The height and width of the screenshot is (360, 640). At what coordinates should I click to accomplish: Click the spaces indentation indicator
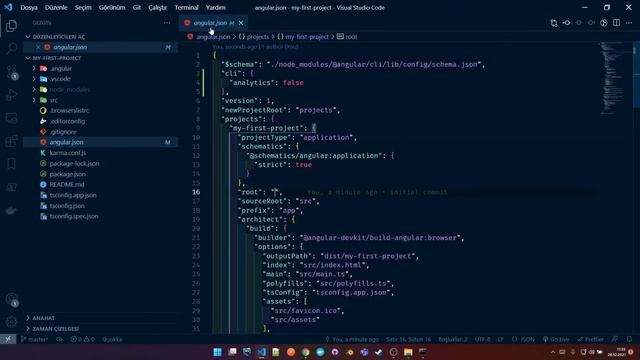[x=453, y=339]
